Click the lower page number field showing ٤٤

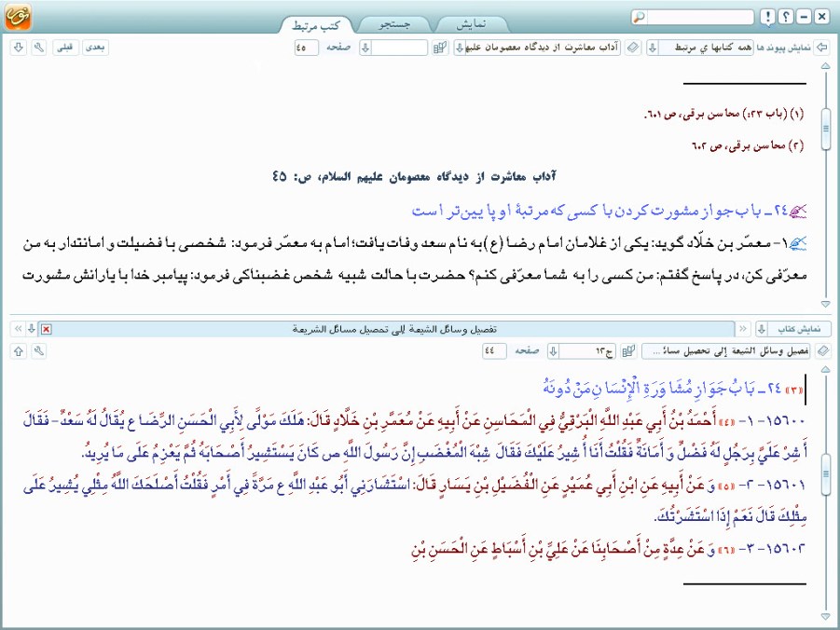[494, 351]
